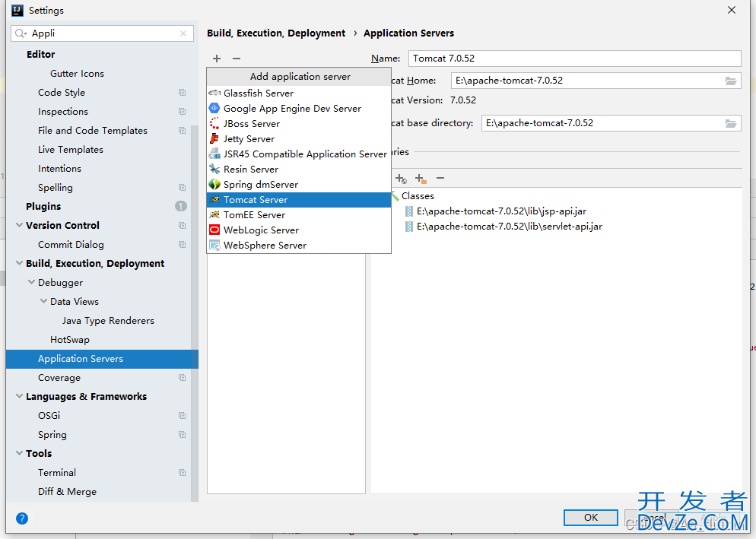Click the settings tree scrollbar
Screen dimensions: 756x539
tap(195, 313)
